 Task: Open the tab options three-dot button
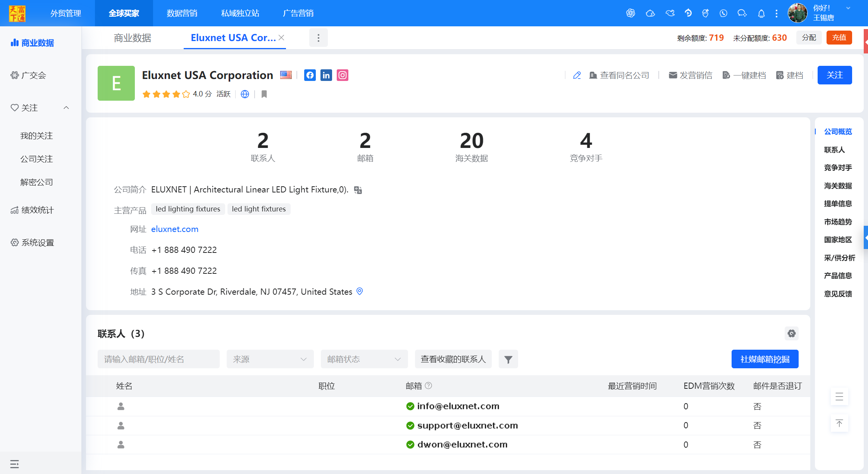point(319,38)
